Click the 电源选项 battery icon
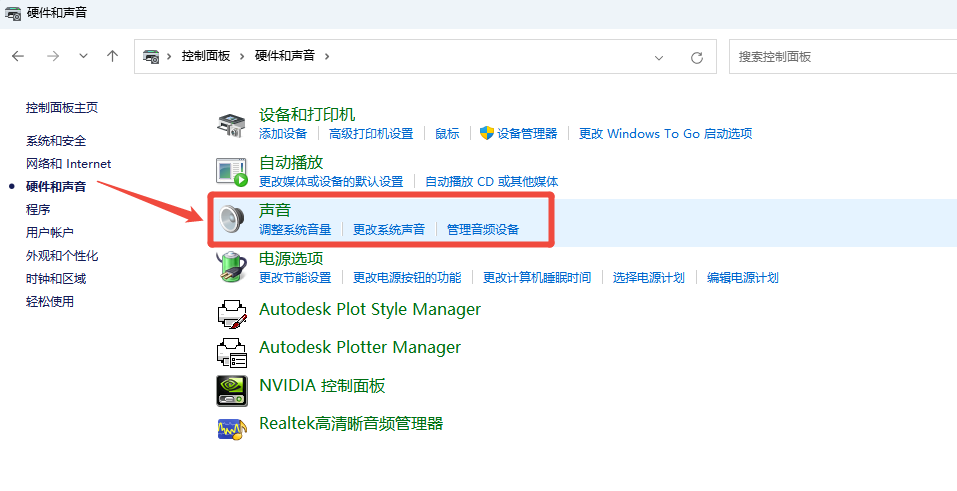The image size is (957, 491). (x=232, y=267)
